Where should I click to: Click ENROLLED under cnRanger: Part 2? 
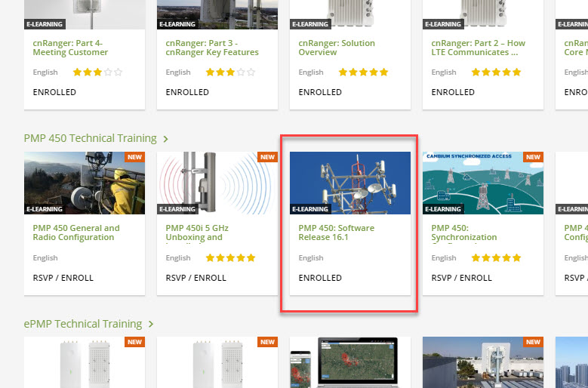[453, 92]
